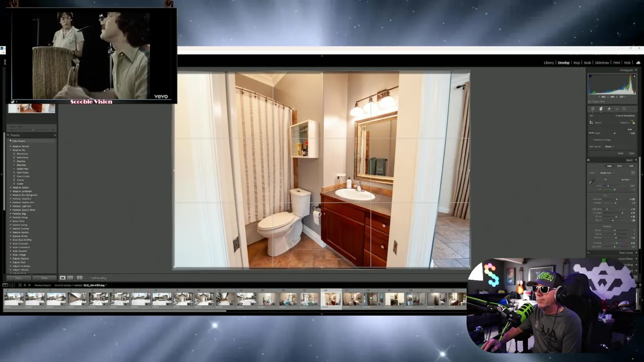Click Auto tone button in Basic panel

[609, 166]
